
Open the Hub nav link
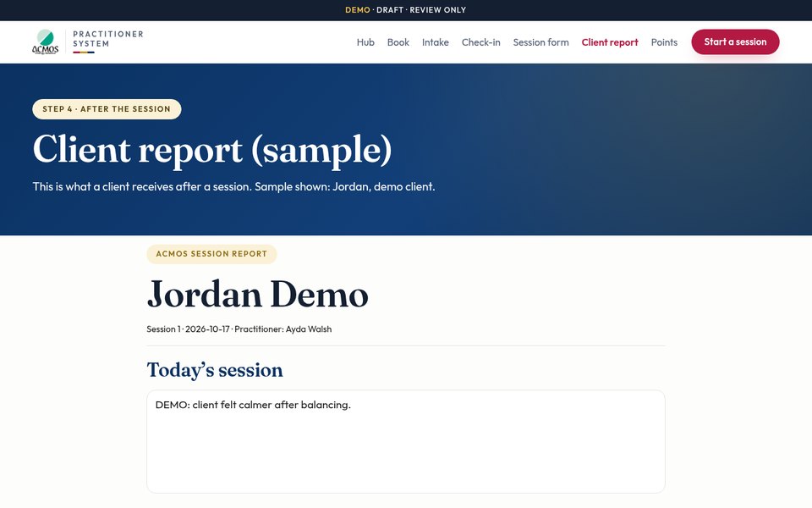pyautogui.click(x=365, y=42)
